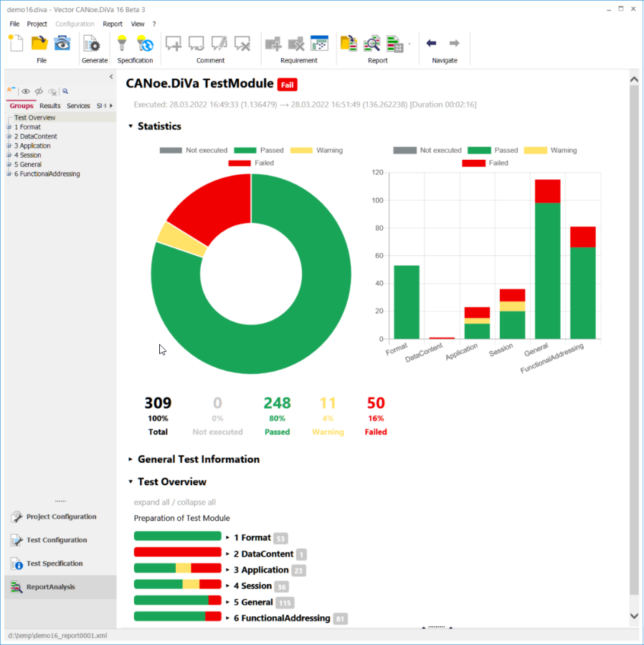The image size is (644, 645).
Task: Click the remove requirement icon
Action: (296, 44)
